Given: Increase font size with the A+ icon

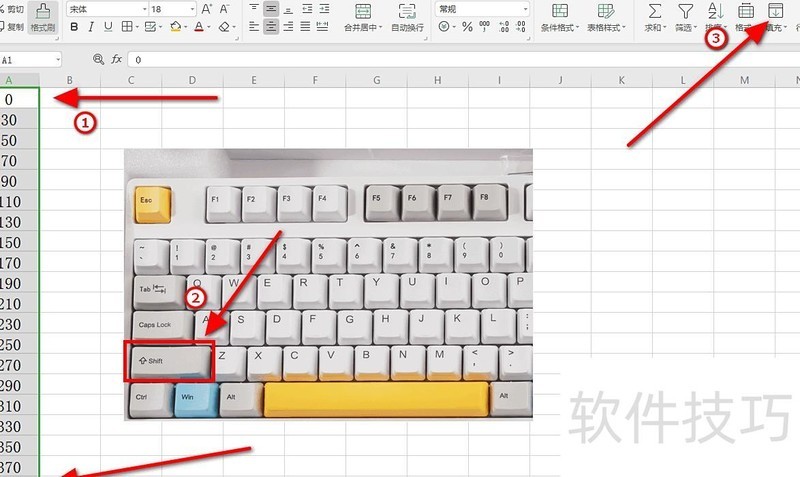Looking at the screenshot, I should [207, 9].
